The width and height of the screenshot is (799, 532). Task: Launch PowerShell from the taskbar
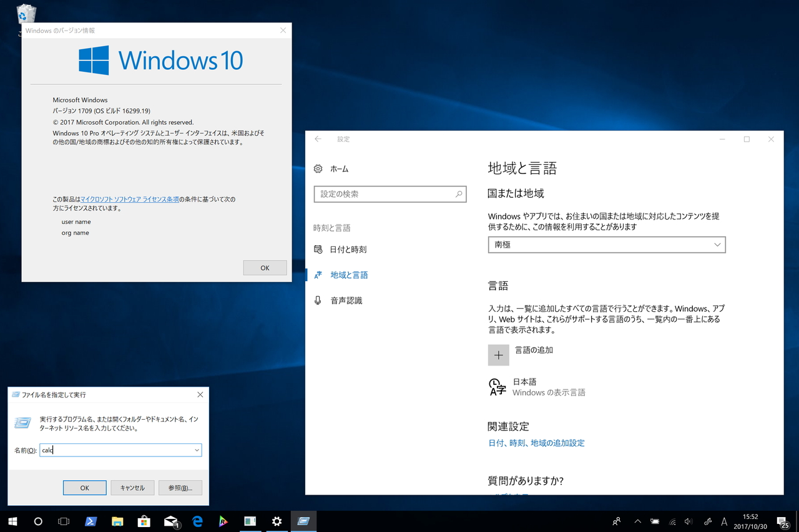(91, 521)
